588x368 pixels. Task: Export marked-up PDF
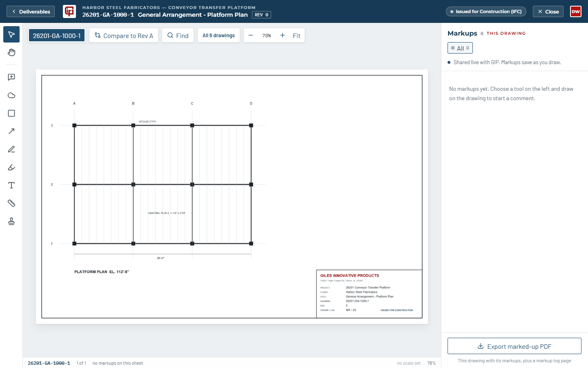click(x=514, y=346)
